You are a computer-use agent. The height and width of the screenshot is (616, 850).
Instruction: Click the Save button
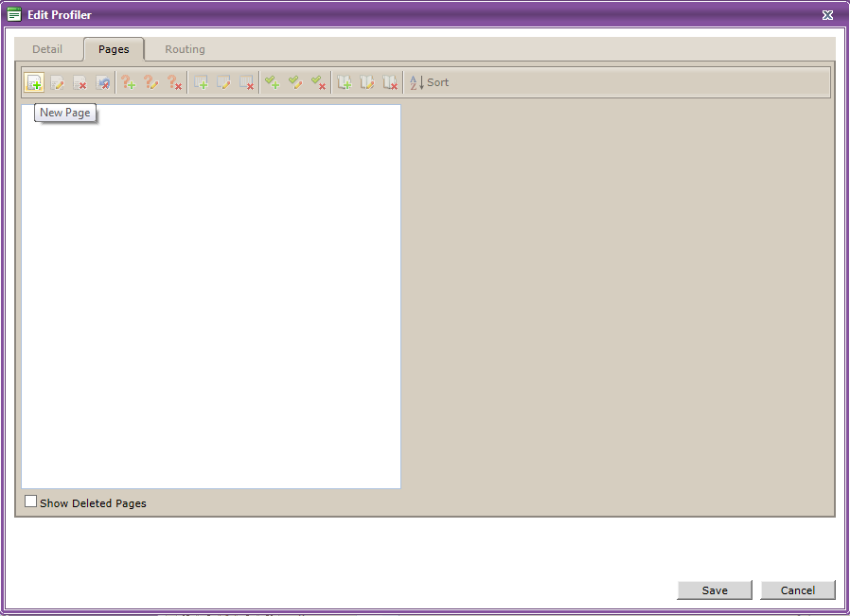pos(715,590)
